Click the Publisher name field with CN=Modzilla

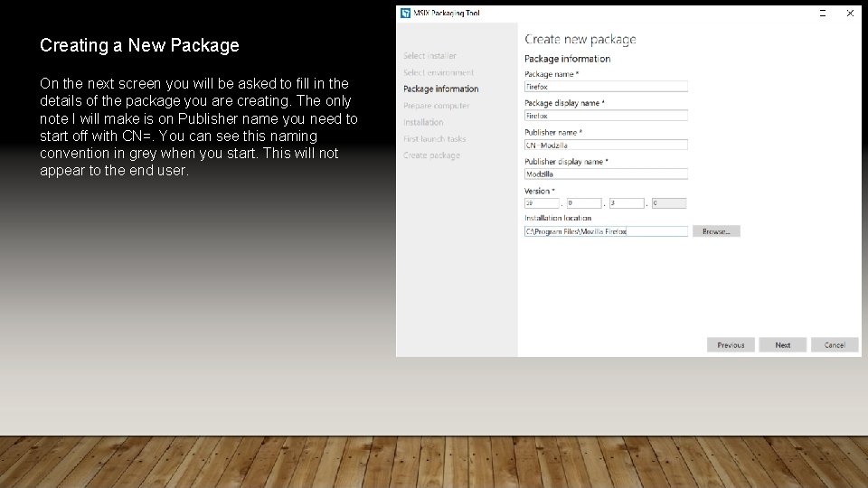click(x=606, y=145)
